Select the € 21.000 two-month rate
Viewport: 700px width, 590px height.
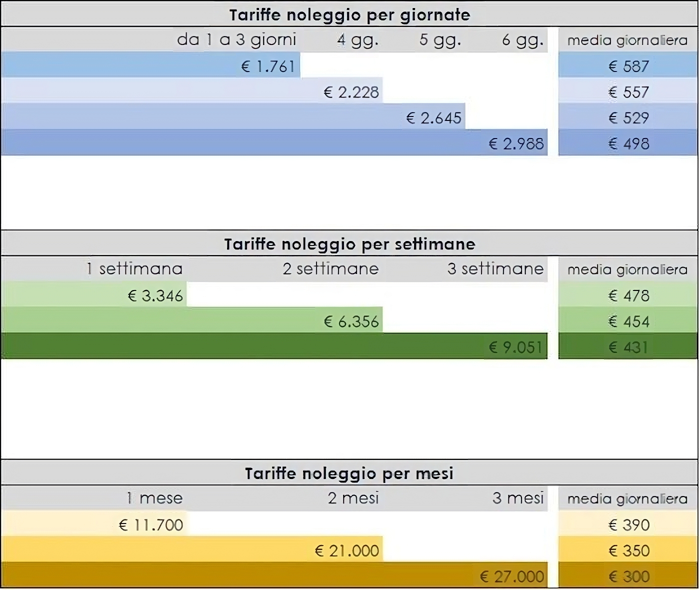[346, 551]
